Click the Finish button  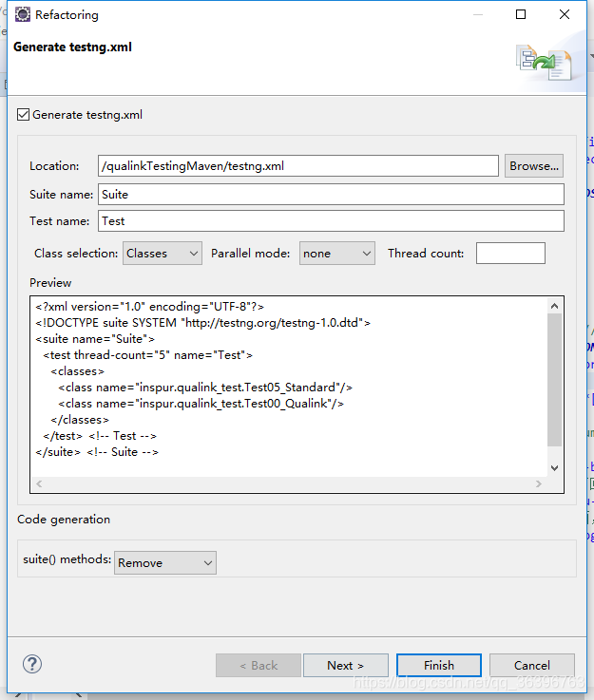[438, 665]
